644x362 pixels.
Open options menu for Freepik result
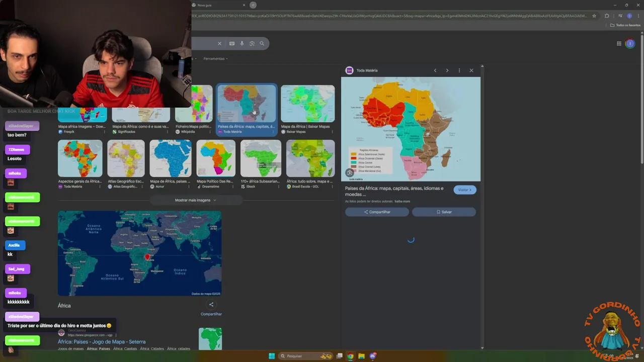(104, 132)
